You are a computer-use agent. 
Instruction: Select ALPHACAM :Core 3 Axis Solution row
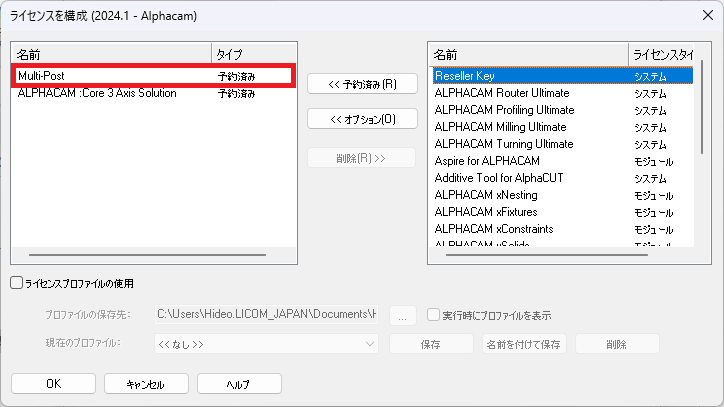pos(154,93)
